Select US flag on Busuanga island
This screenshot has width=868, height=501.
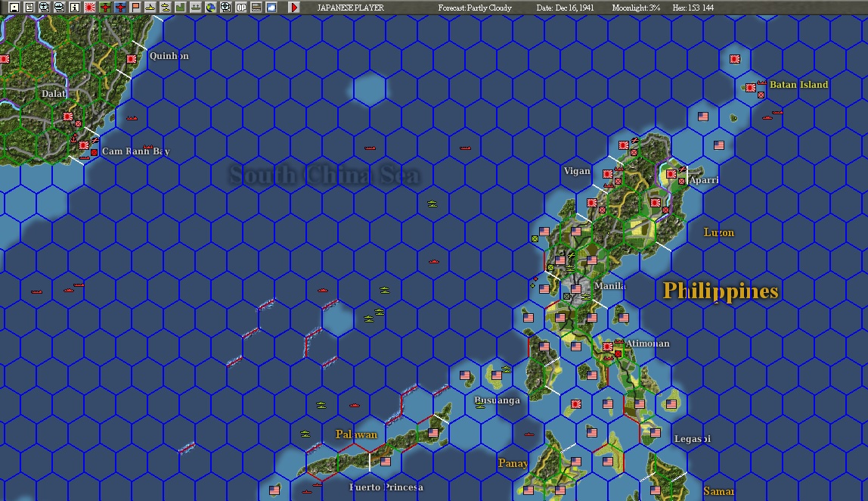[x=497, y=375]
